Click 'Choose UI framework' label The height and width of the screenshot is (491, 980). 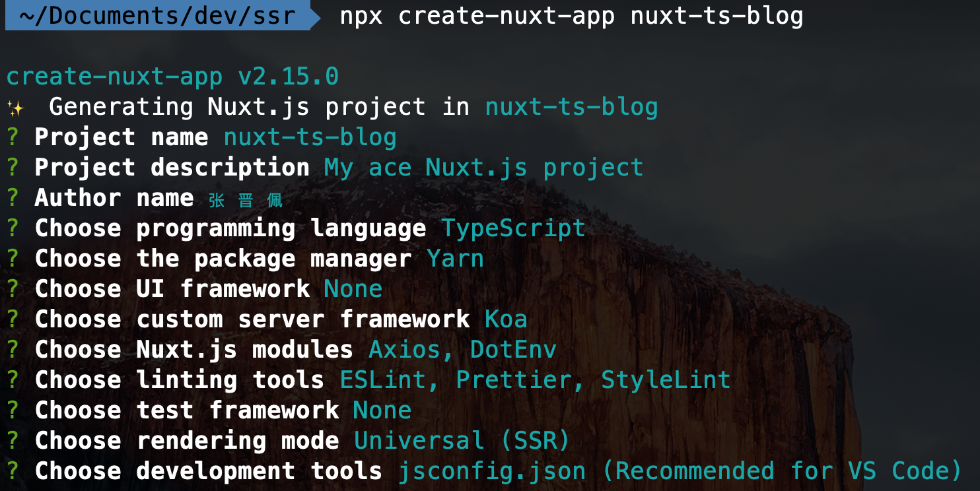pos(172,289)
